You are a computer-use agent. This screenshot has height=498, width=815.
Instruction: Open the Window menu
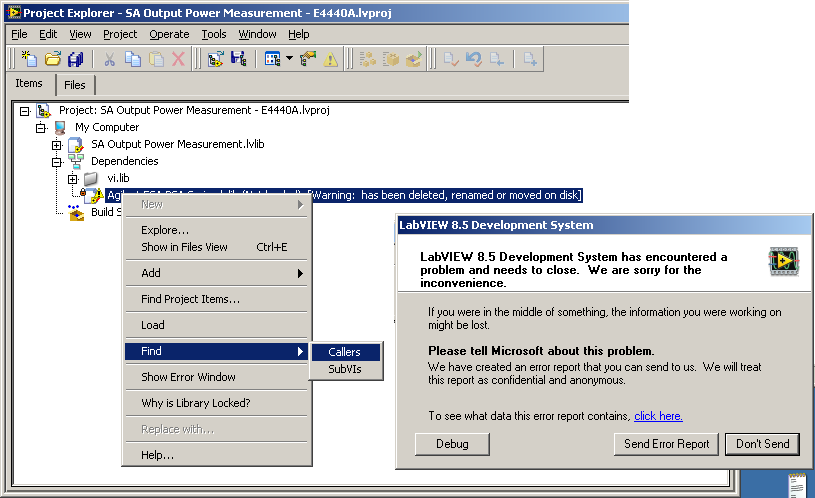pyautogui.click(x=257, y=34)
